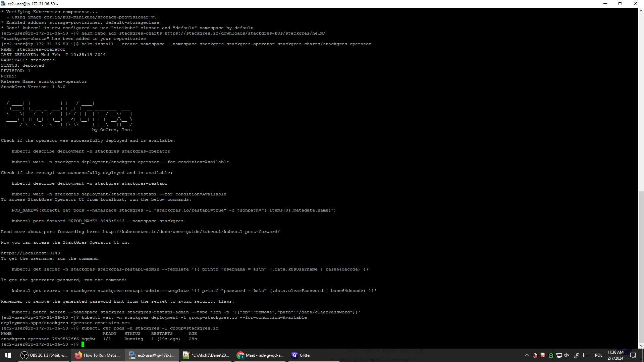Viewport: 644px width, 362px height.
Task: Click the 'Remember to remove the generated password' line
Action: tap(118, 301)
